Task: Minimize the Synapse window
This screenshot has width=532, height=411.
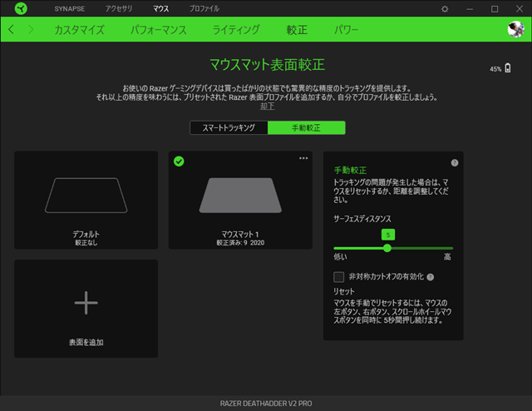Action: click(x=470, y=9)
